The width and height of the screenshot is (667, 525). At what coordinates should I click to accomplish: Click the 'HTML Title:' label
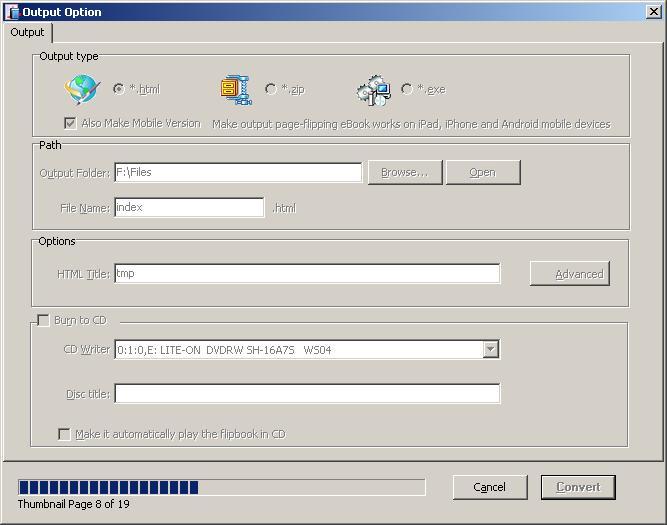[83, 274]
